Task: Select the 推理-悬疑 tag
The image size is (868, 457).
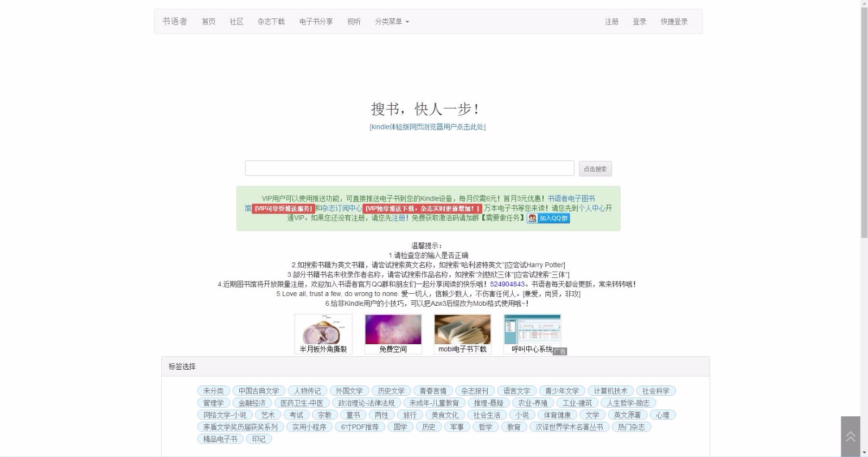Action: click(489, 403)
